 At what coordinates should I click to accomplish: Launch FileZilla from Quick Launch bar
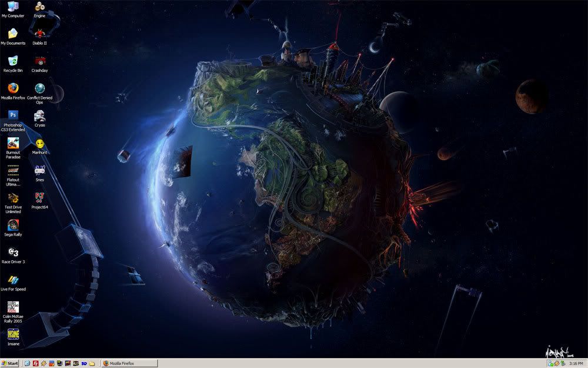[35, 363]
